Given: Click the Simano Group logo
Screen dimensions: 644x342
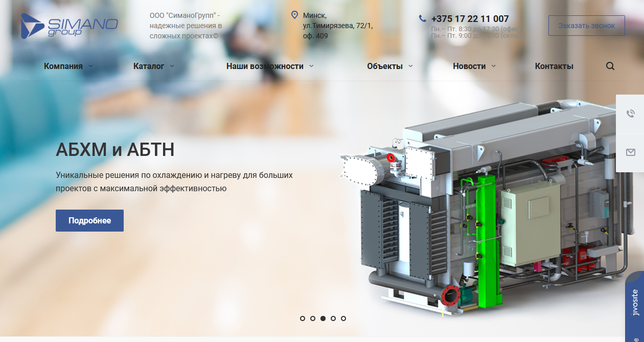Looking at the screenshot, I should pos(70,26).
